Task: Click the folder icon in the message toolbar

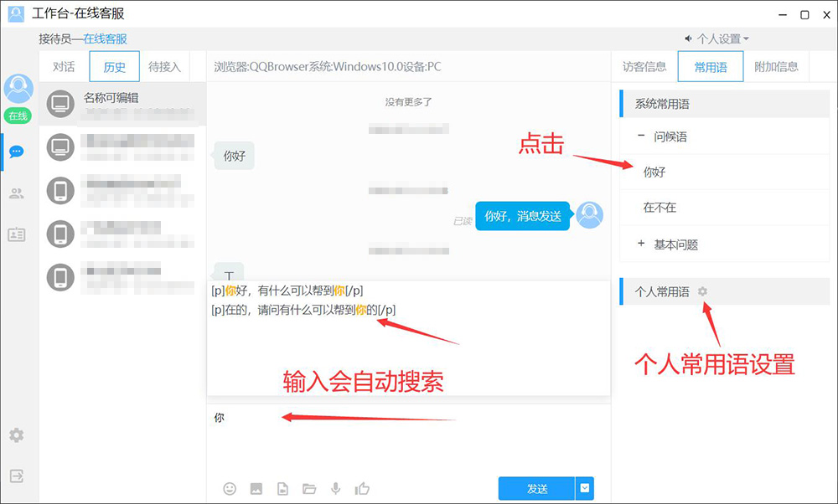Action: click(x=309, y=489)
